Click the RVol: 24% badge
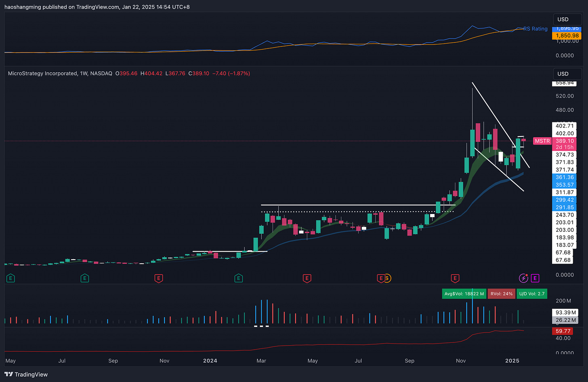This screenshot has width=588, height=382. (502, 294)
